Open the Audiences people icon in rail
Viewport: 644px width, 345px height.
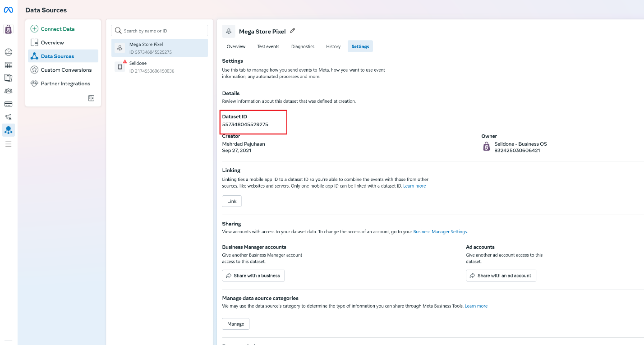(9, 91)
